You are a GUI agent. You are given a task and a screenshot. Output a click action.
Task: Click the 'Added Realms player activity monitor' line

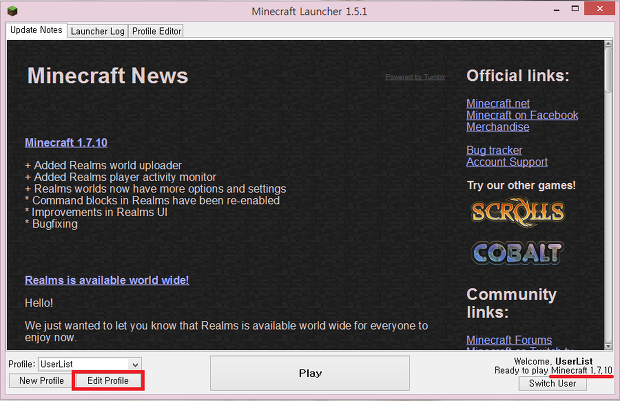[x=120, y=177]
